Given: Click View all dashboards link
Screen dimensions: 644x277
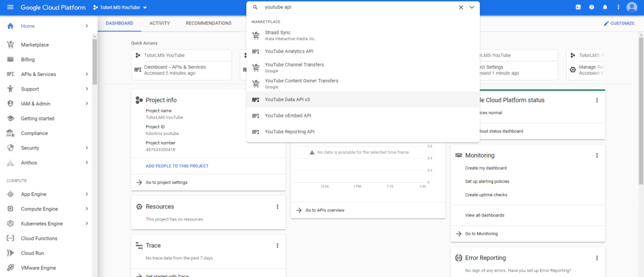Looking at the screenshot, I should click(x=485, y=215).
